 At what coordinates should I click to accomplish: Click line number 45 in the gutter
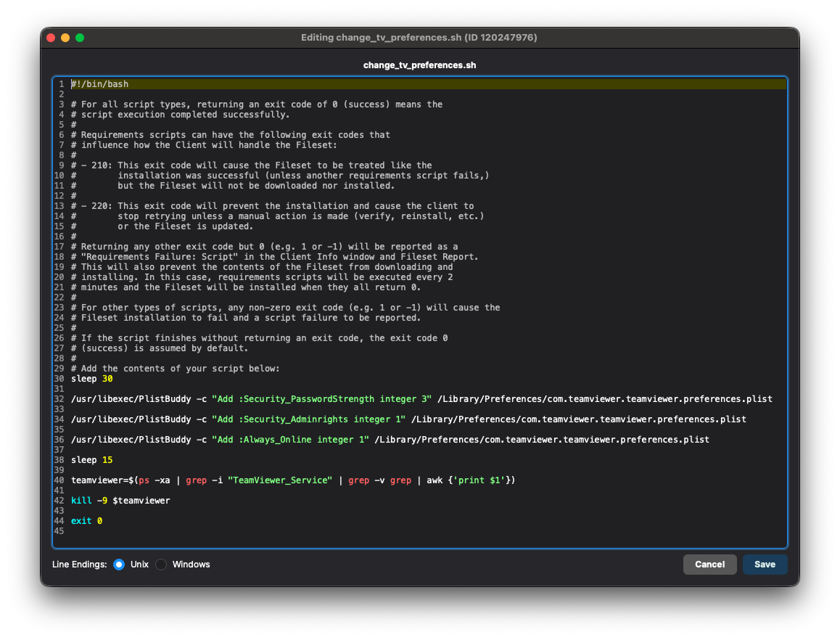coord(59,531)
